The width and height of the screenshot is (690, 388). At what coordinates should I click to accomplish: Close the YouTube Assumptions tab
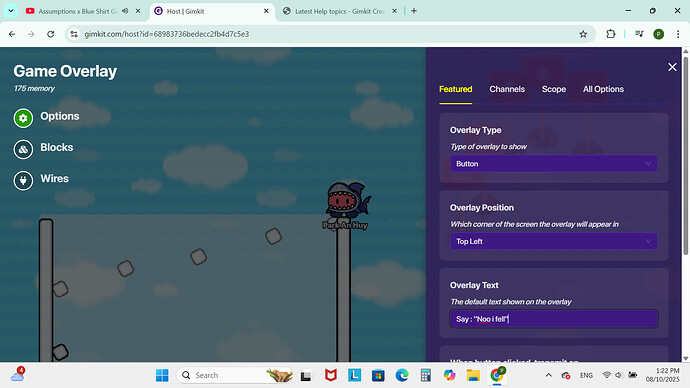(x=138, y=11)
